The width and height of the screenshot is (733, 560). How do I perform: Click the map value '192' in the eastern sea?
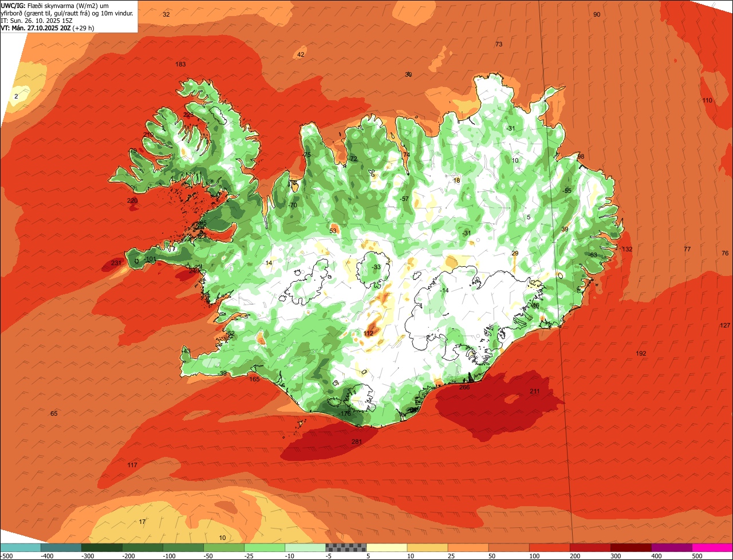(641, 353)
